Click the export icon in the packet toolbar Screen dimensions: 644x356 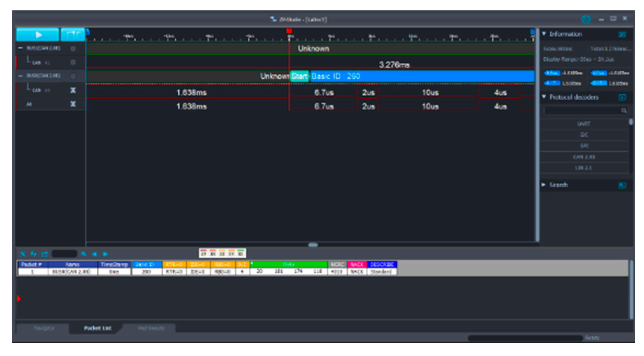click(44, 254)
